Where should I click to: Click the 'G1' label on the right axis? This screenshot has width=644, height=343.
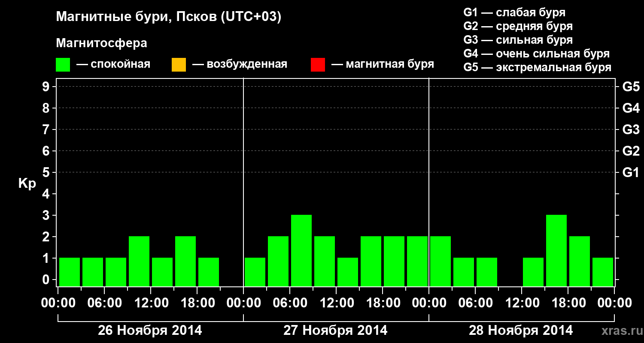[x=631, y=172]
